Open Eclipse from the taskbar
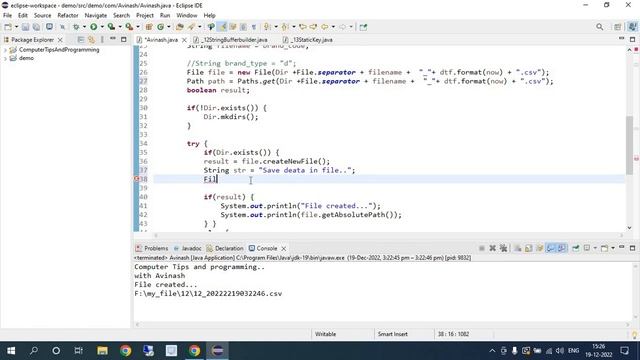 pyautogui.click(x=217, y=351)
